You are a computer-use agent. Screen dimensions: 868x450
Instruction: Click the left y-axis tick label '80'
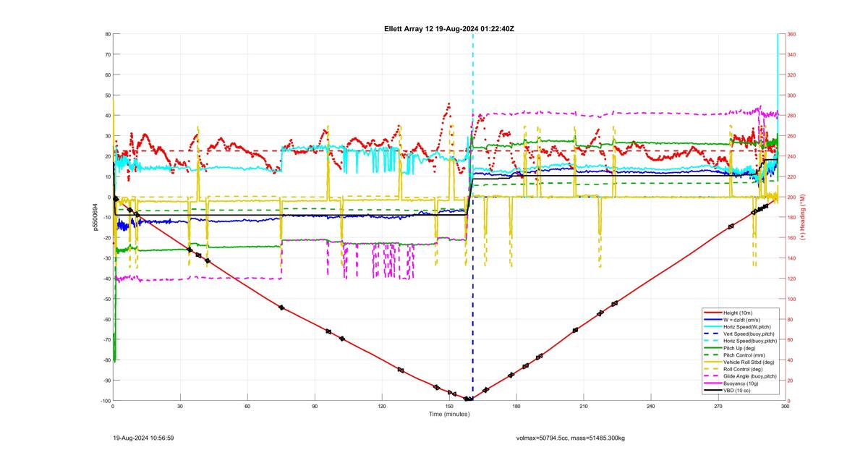click(107, 34)
